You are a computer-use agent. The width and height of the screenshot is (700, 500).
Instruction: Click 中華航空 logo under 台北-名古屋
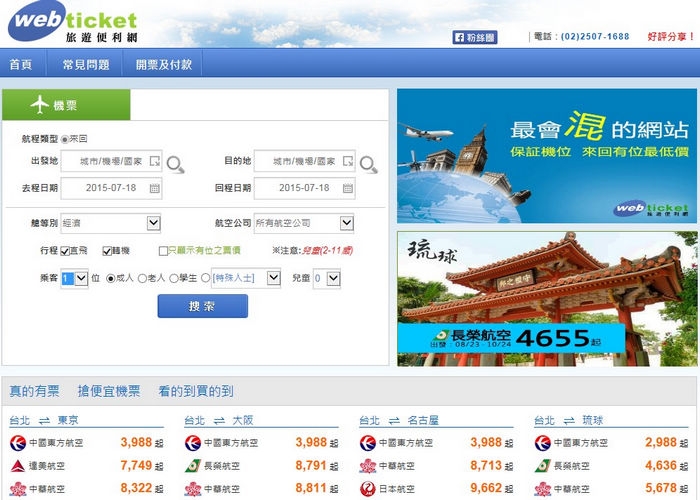368,466
